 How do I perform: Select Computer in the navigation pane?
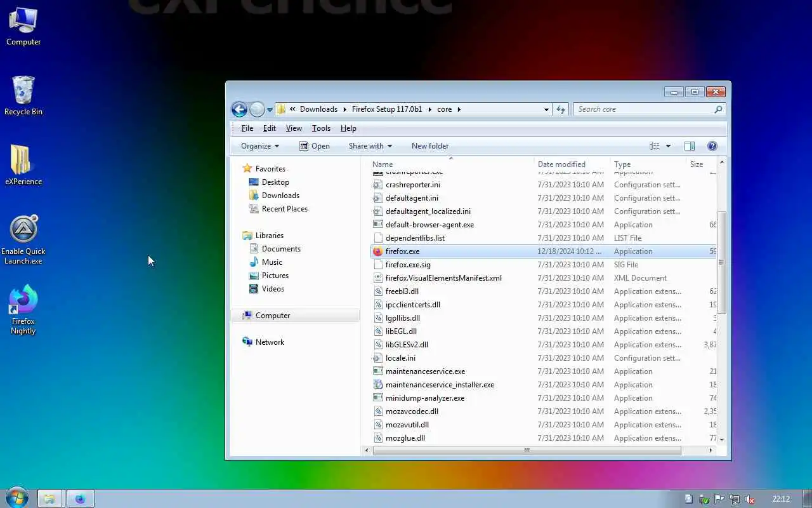[273, 316]
